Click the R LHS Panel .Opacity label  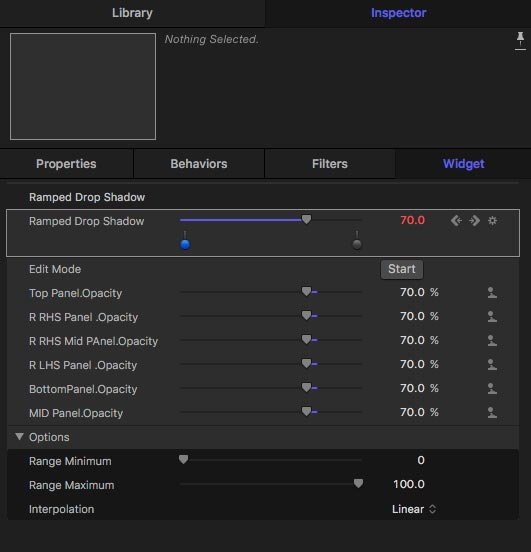[x=83, y=365]
